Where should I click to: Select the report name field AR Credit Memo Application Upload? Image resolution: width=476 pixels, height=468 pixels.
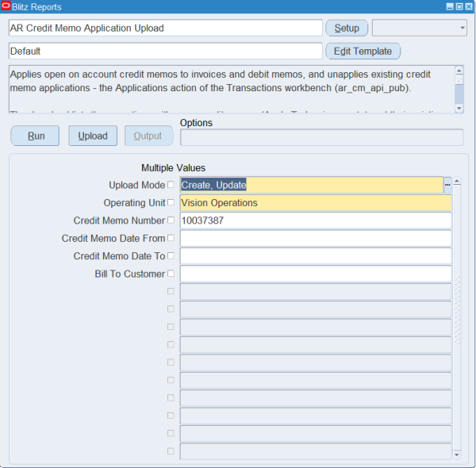pyautogui.click(x=166, y=28)
